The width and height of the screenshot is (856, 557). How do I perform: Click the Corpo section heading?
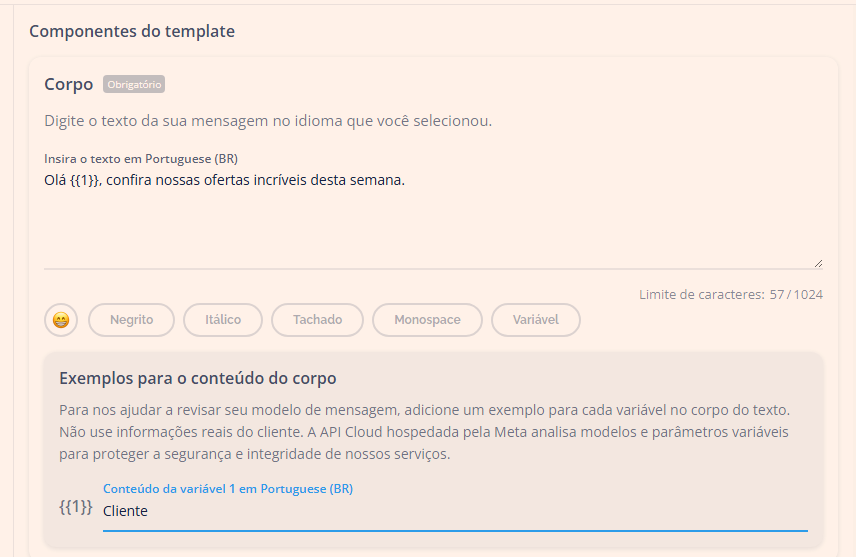69,85
